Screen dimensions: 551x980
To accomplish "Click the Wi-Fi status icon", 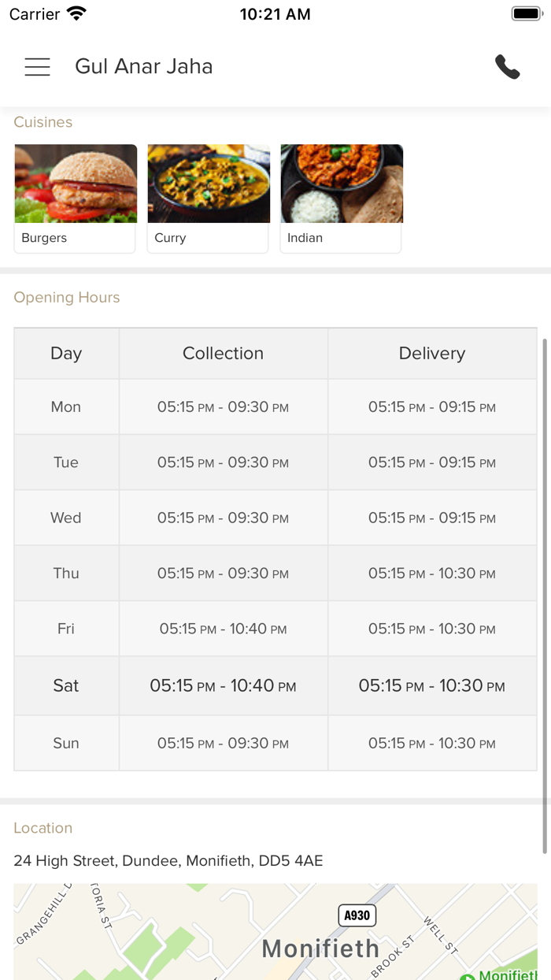I will click(x=76, y=14).
